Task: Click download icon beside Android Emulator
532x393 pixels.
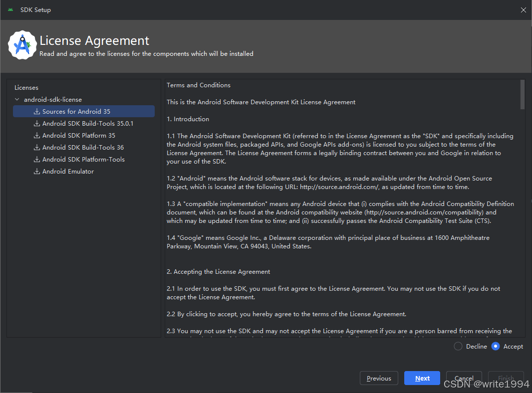Action: tap(37, 171)
